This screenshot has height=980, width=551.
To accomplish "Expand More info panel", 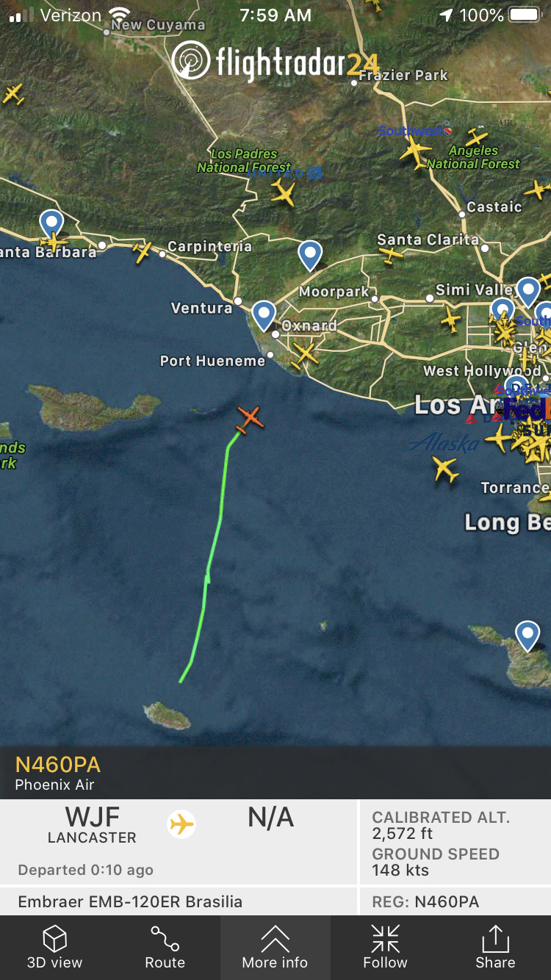I will (x=275, y=948).
